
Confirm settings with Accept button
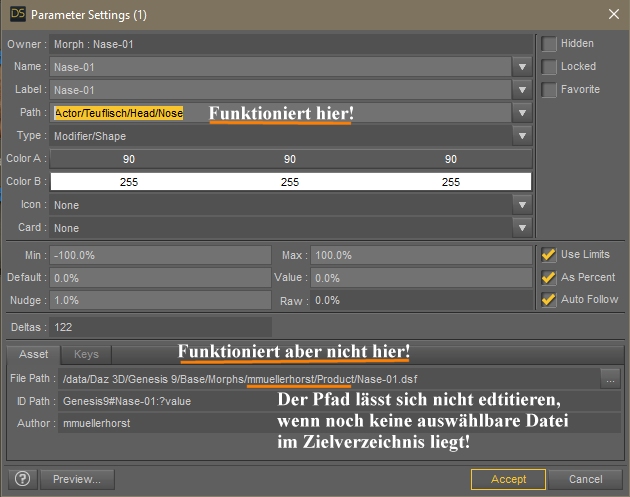508,479
